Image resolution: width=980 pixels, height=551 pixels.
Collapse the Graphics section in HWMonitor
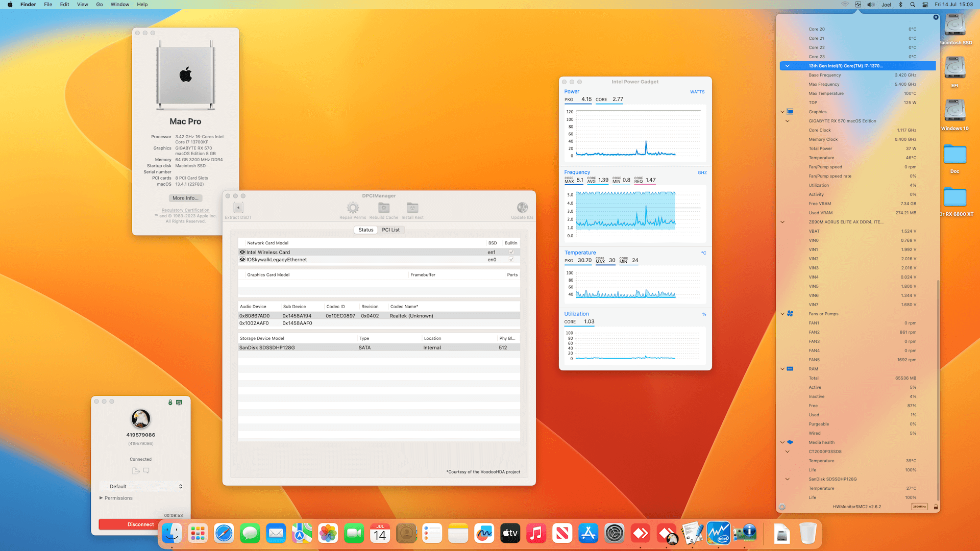782,112
